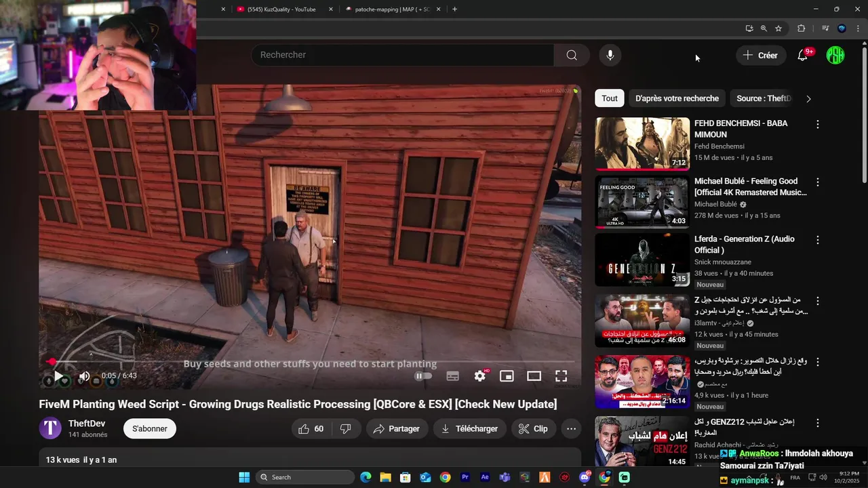Viewport: 868px width, 488px height.
Task: Click the magnifier search button
Action: (x=572, y=55)
